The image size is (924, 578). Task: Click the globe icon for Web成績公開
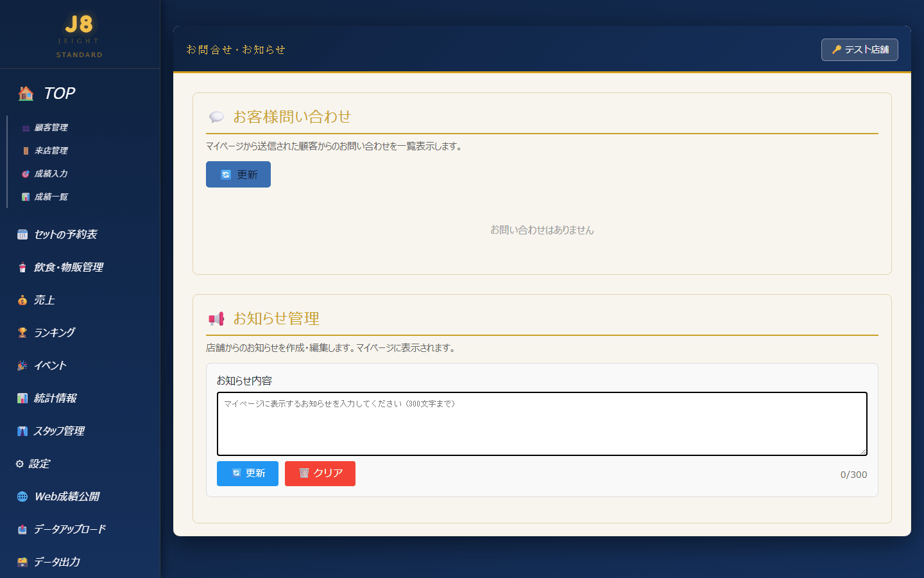(x=22, y=496)
